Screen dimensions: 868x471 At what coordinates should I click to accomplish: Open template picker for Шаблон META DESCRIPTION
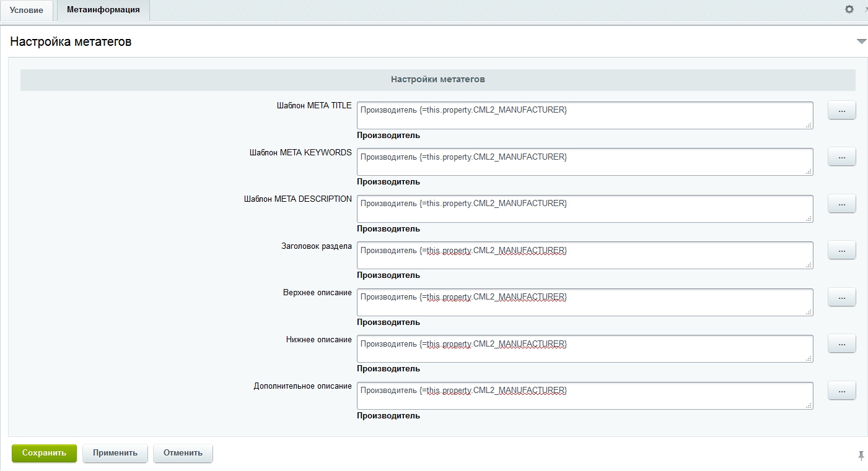[x=842, y=204]
